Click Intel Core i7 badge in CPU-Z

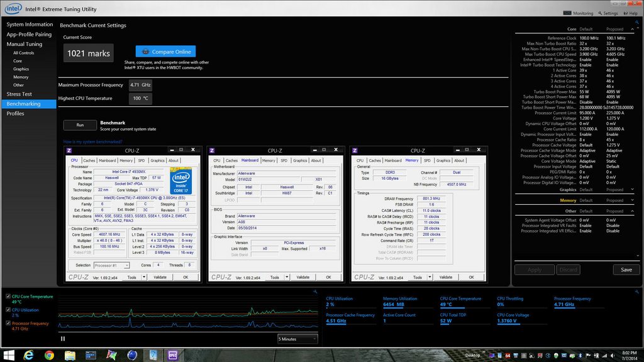(x=180, y=180)
